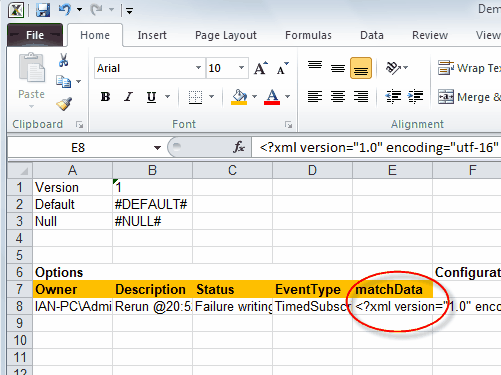Image resolution: width=501 pixels, height=375 pixels.
Task: Decrease font size with small A
Action: (283, 68)
